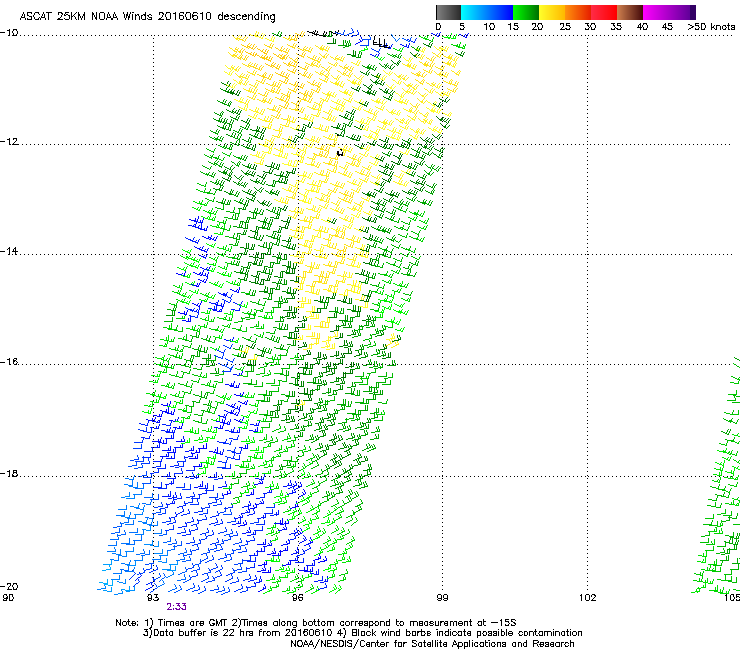Click the longitude label 90
This screenshot has width=740, height=650.
coord(8,598)
